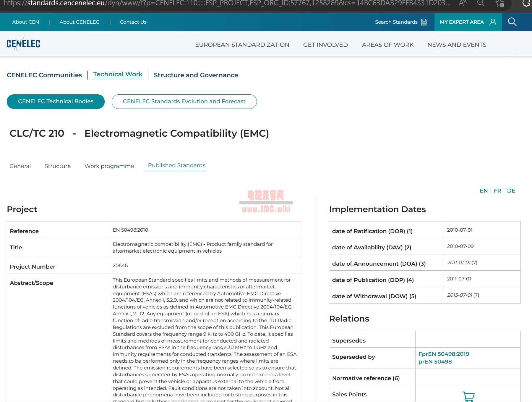The height and width of the screenshot is (402, 532).
Task: Click the Relations heading
Action: click(349, 319)
